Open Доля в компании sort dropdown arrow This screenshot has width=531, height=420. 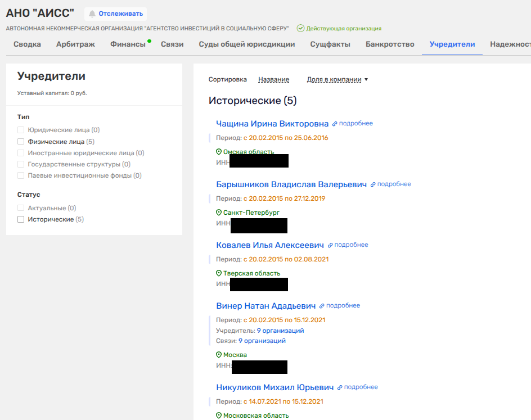point(366,79)
